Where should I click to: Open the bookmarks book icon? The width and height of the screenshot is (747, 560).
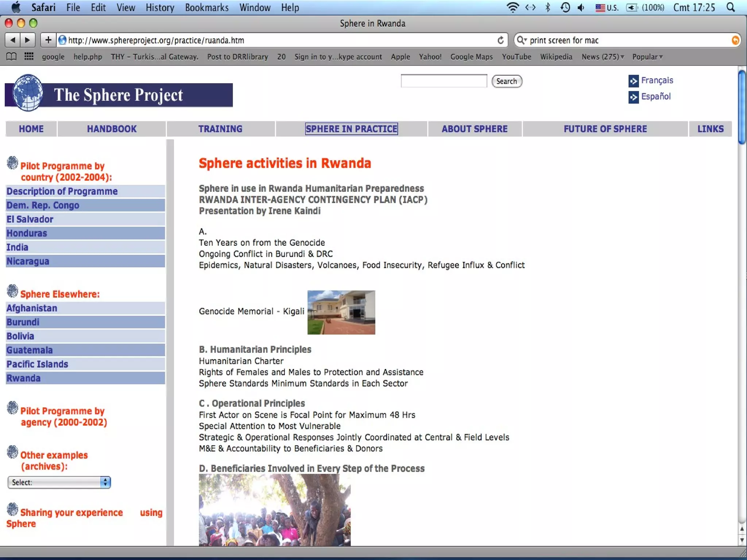coord(11,57)
